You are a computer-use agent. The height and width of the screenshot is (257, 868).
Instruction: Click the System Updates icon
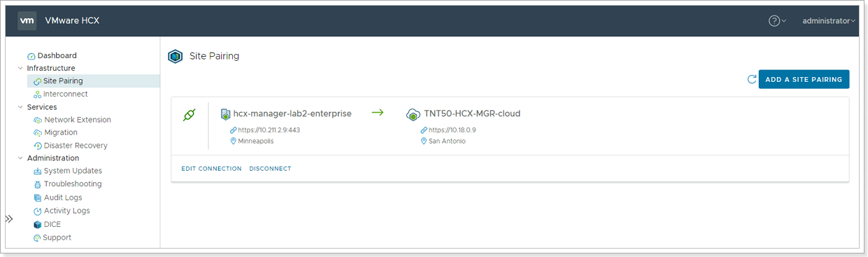click(38, 171)
